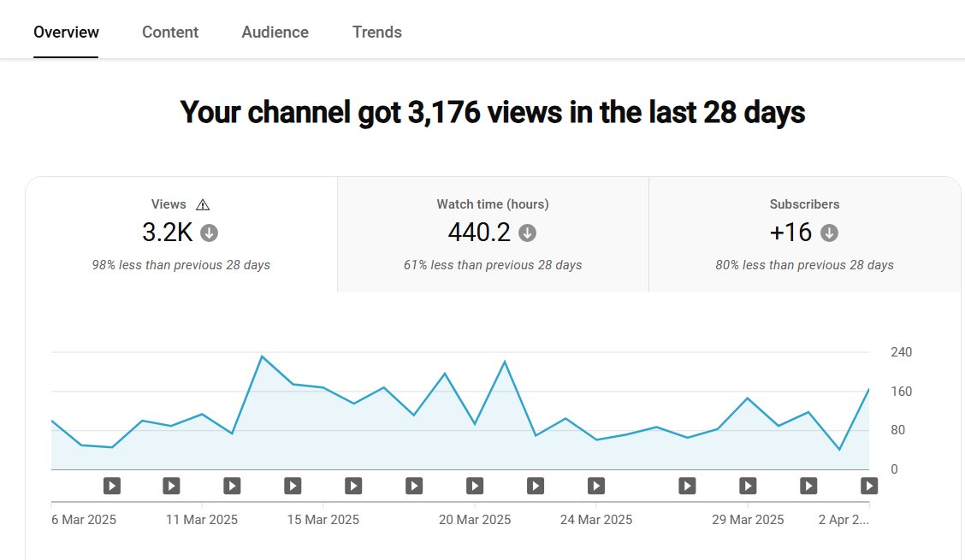
Task: Select the Views metric card
Action: coord(181,234)
